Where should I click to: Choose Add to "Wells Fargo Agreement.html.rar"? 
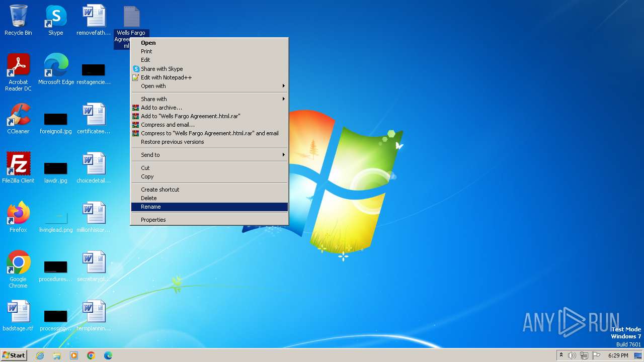[x=209, y=116]
